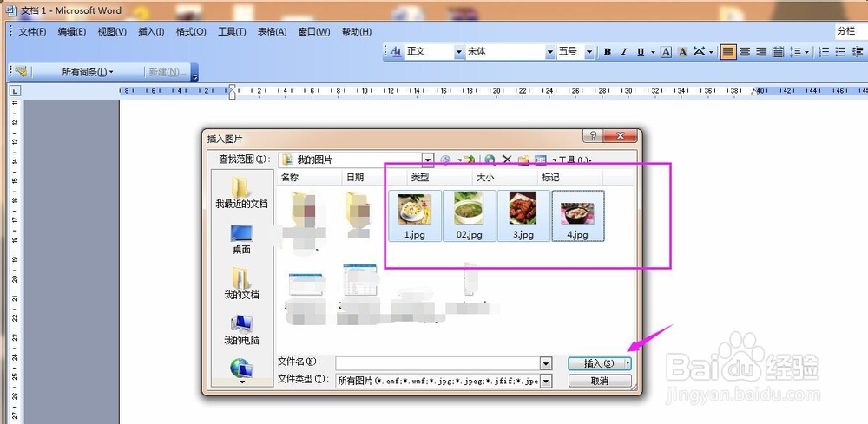Screen dimensions: 868x424
Task: Select the 02.jpg thumbnail
Action: tap(469, 216)
